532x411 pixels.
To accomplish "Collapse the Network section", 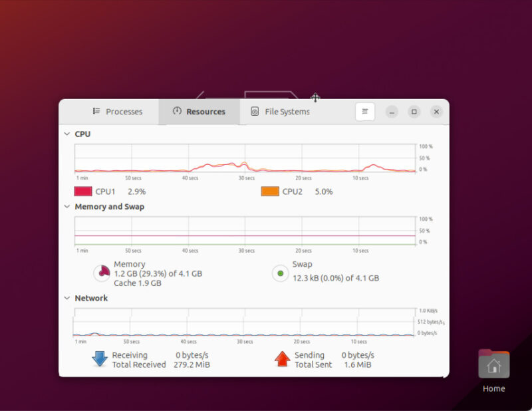I will point(66,298).
